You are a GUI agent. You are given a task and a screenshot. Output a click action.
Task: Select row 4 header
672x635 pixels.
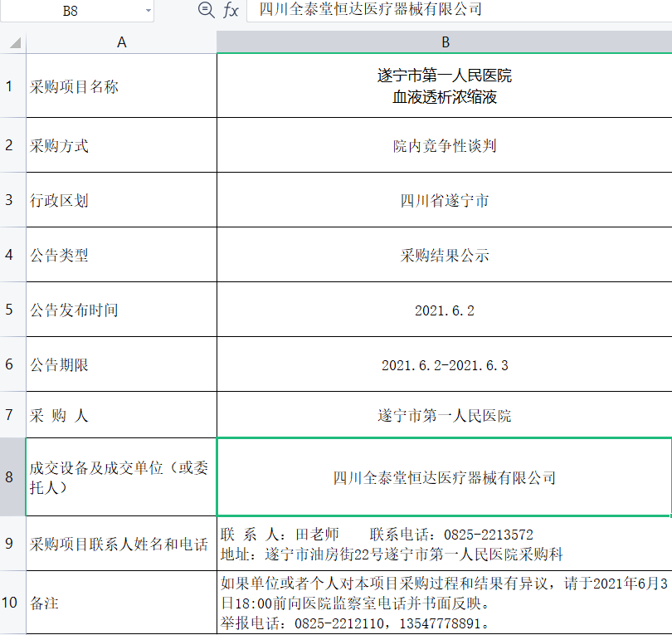(x=12, y=255)
